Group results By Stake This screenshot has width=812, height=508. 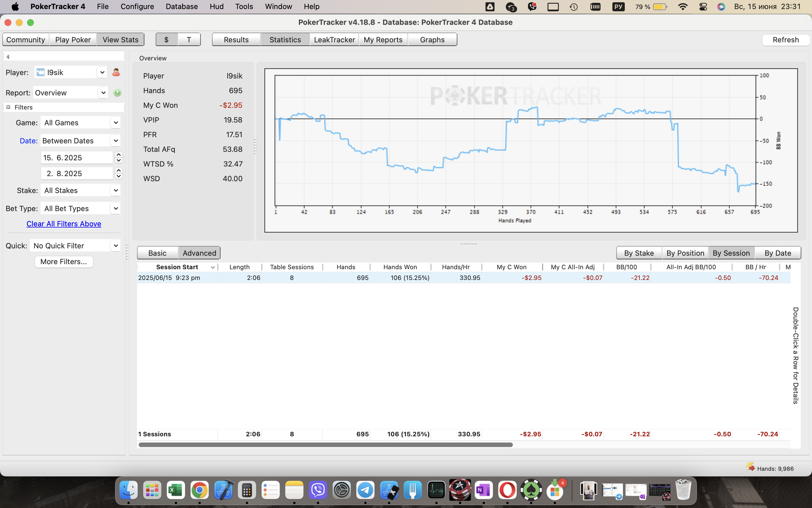(639, 253)
